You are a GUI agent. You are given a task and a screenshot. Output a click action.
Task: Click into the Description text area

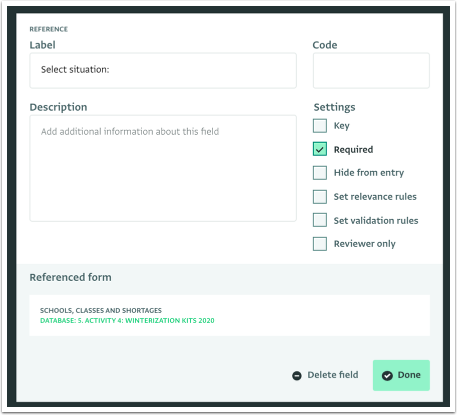tap(163, 168)
